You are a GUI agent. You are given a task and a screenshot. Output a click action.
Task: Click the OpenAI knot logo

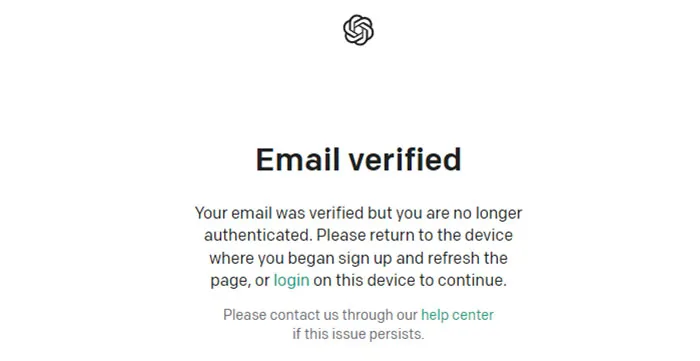(358, 30)
